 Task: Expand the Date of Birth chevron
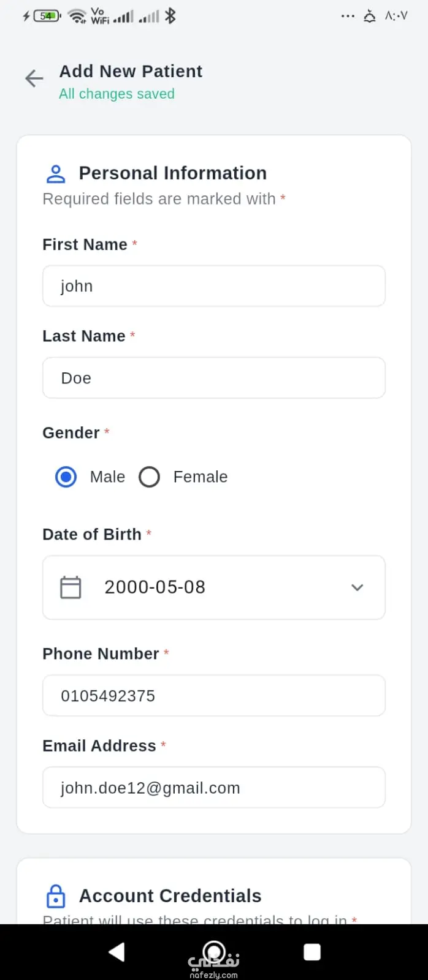[357, 587]
